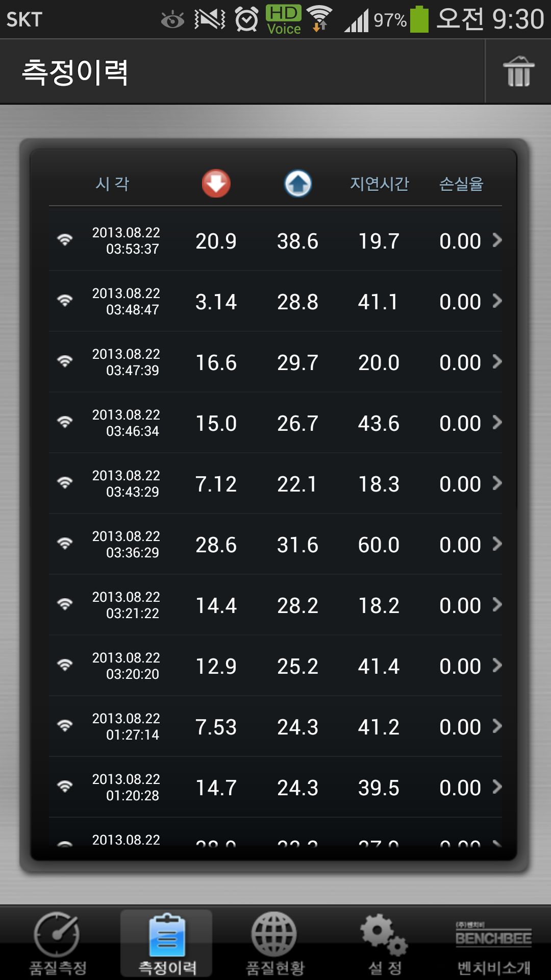The image size is (551, 980).
Task: Open details chevron for 03:36:29 measurement
Action: click(x=497, y=544)
